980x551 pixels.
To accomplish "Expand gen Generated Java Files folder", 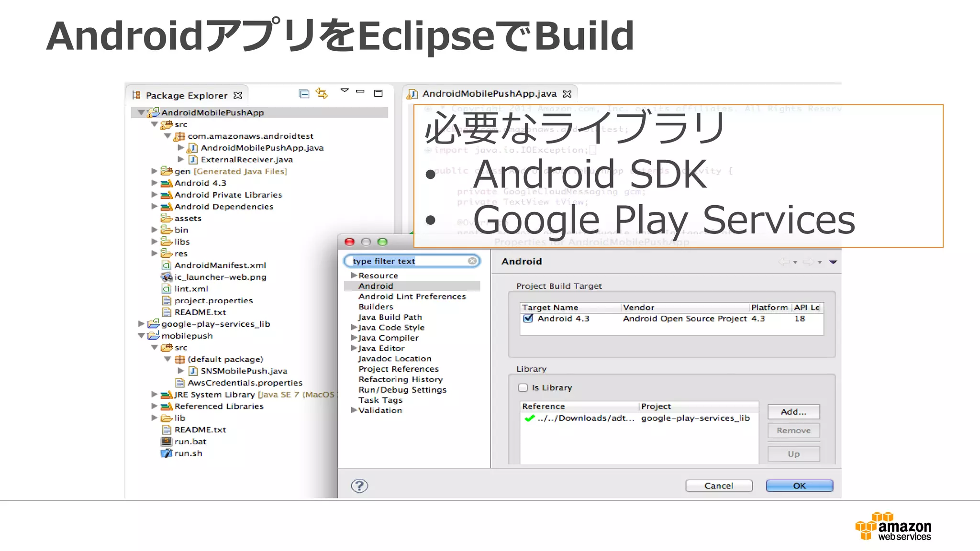I will (x=154, y=171).
